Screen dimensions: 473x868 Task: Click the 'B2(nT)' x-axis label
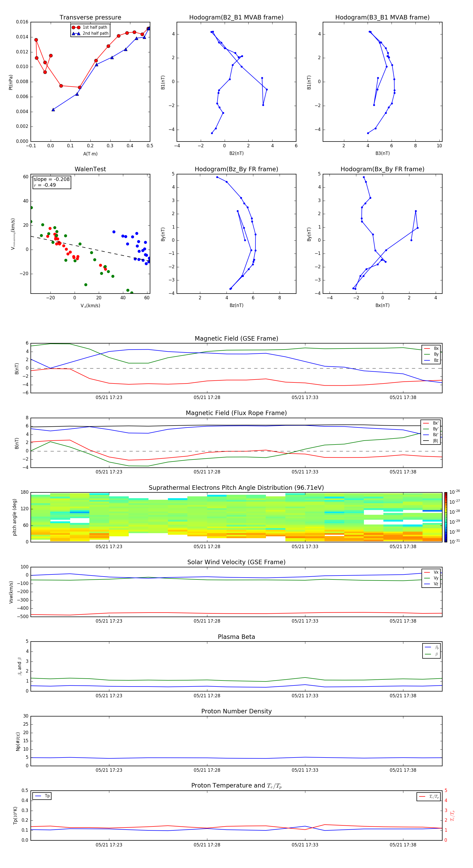click(236, 153)
